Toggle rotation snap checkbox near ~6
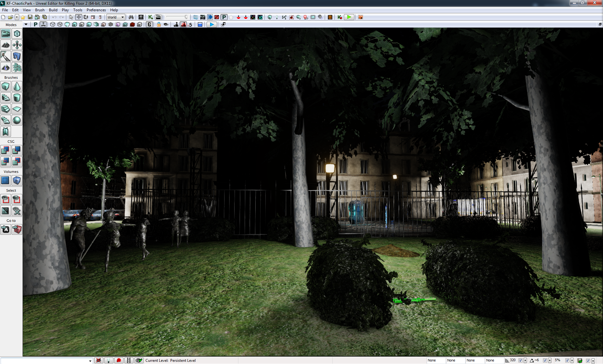The height and width of the screenshot is (364, 603). (x=545, y=361)
